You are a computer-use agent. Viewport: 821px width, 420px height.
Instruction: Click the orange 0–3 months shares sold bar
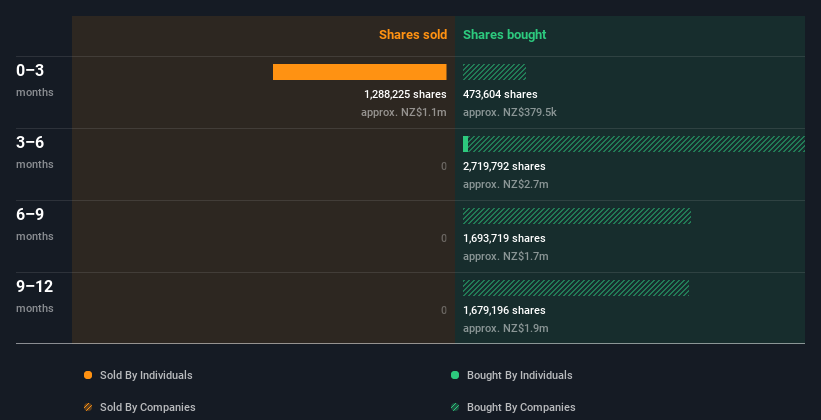pyautogui.click(x=360, y=72)
